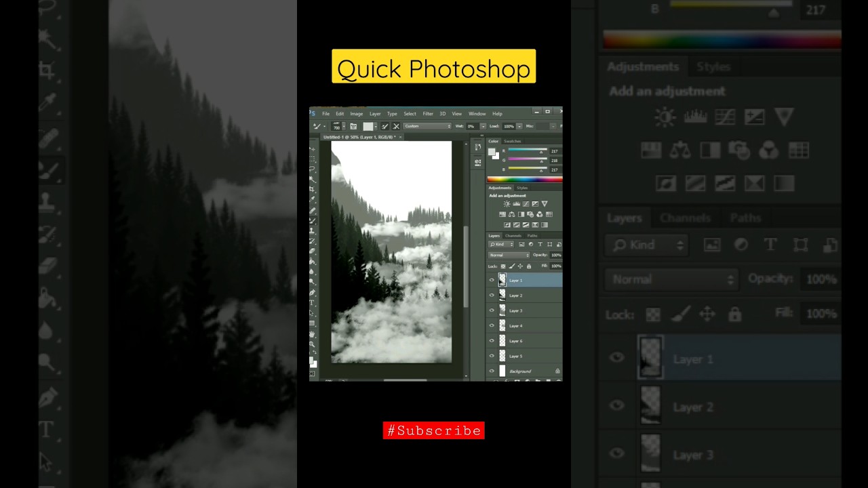
Task: Open the Normal blend mode dropdown
Action: [509, 255]
